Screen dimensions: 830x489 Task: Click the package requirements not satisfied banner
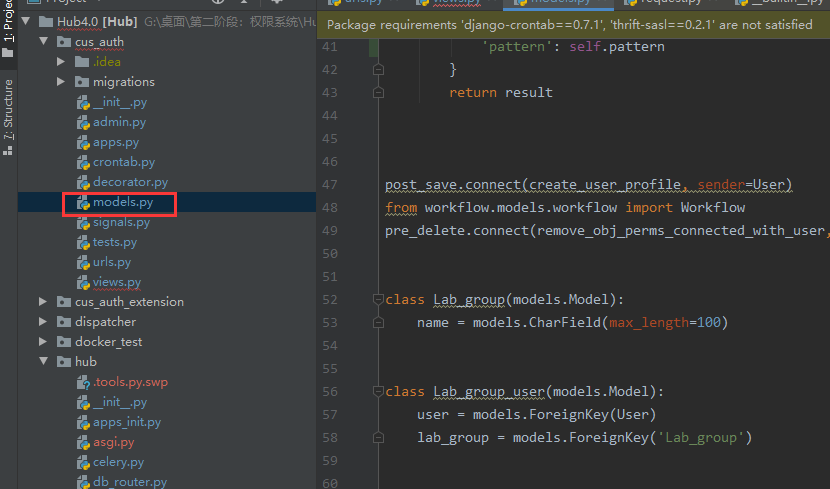point(573,25)
